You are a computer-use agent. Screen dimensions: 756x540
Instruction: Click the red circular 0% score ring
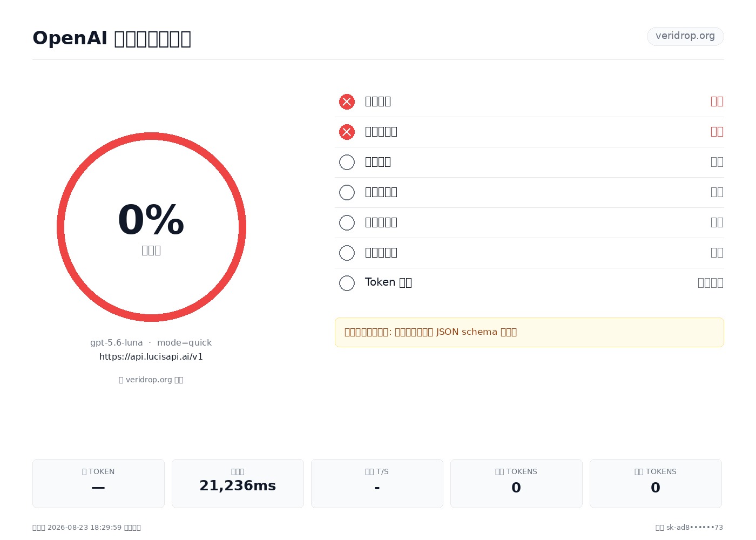151,227
